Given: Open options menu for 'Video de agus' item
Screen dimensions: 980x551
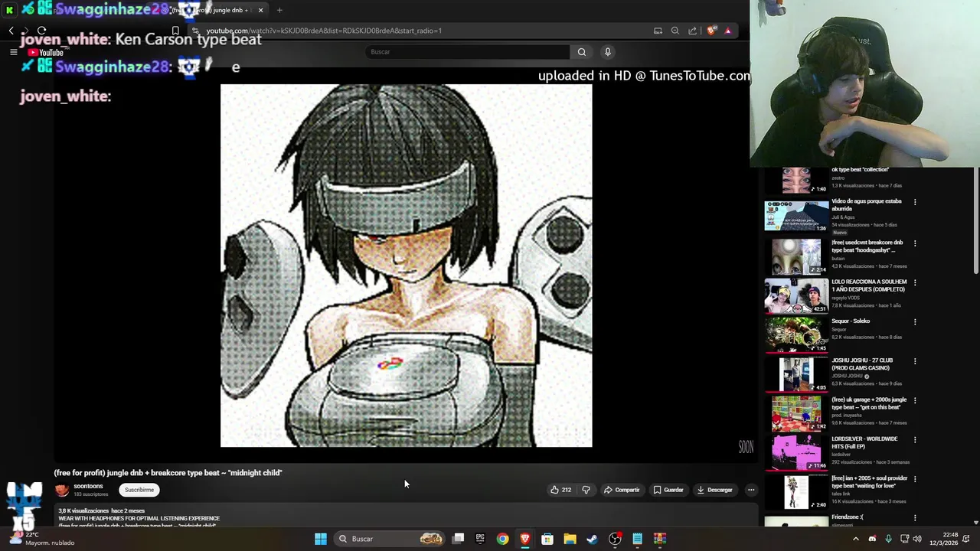Looking at the screenshot, I should 915,203.
